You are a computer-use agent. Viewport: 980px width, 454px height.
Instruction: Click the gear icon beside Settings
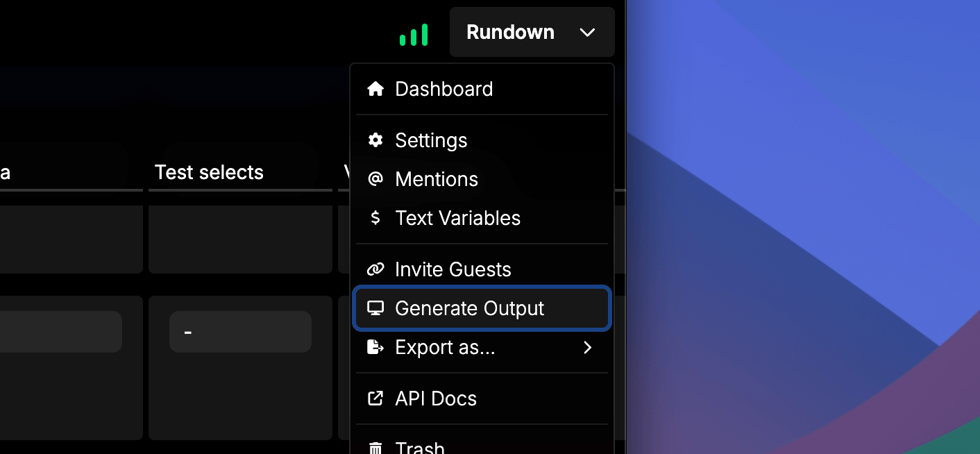click(x=375, y=140)
